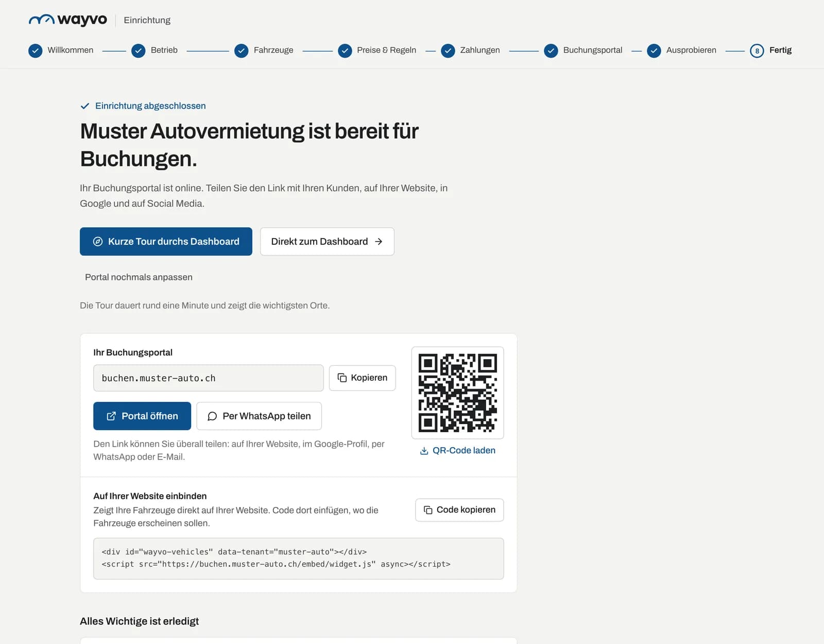Click the Buchungsportal step checkmark icon

(x=551, y=50)
